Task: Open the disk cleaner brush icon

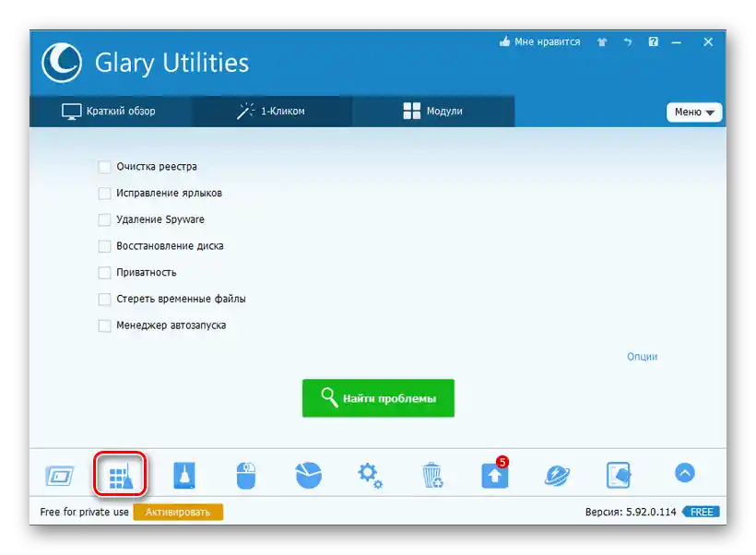Action: tap(184, 475)
